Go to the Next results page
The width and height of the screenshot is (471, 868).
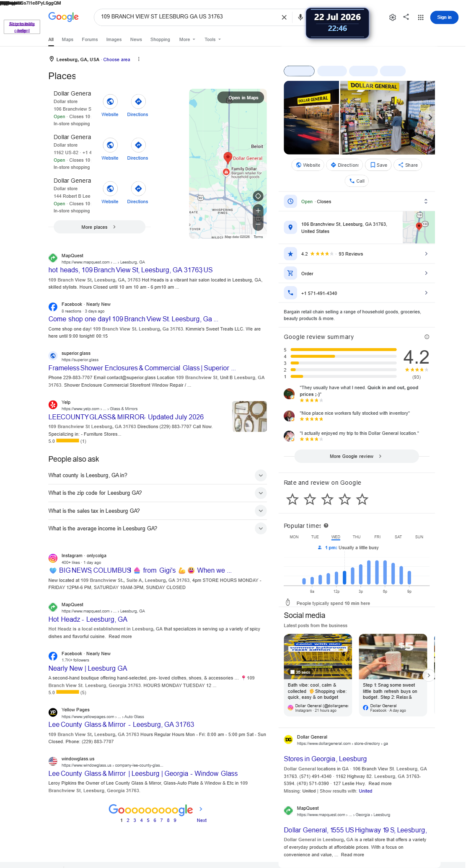(x=202, y=820)
